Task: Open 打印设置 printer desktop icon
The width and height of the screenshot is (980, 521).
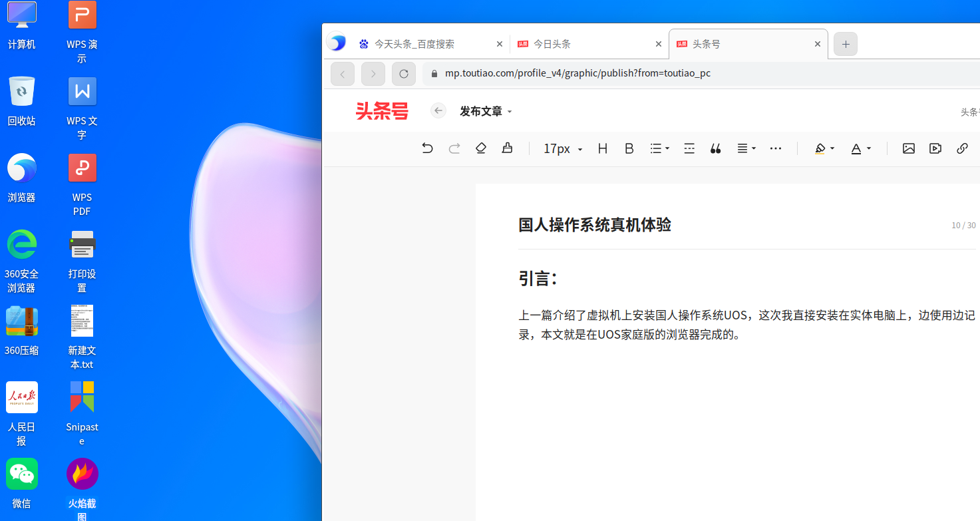Action: click(82, 261)
